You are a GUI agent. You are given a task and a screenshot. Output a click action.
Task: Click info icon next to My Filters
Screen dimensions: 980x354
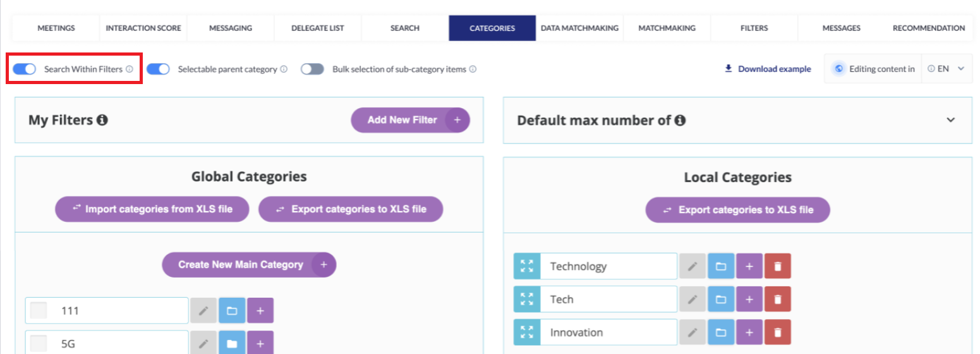point(102,119)
